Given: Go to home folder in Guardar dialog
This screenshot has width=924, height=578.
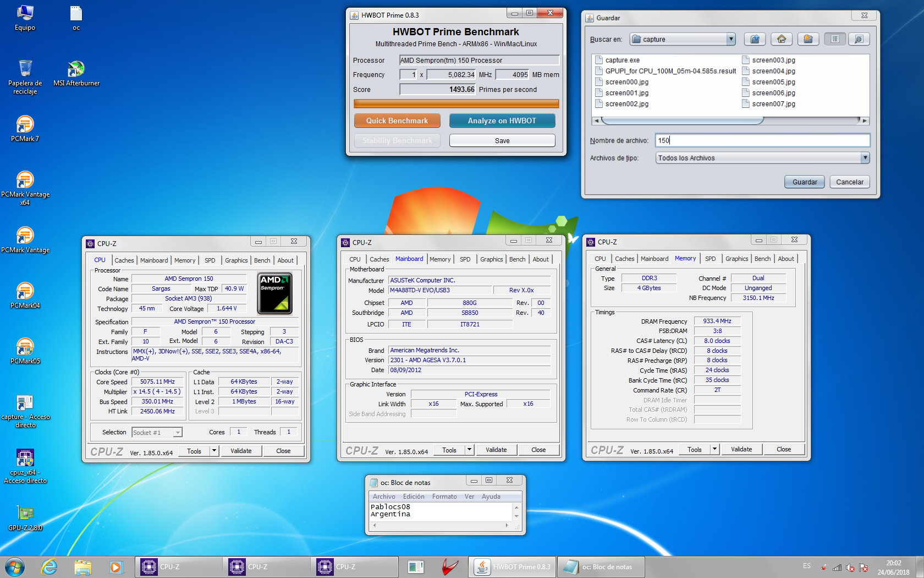Looking at the screenshot, I should [782, 39].
